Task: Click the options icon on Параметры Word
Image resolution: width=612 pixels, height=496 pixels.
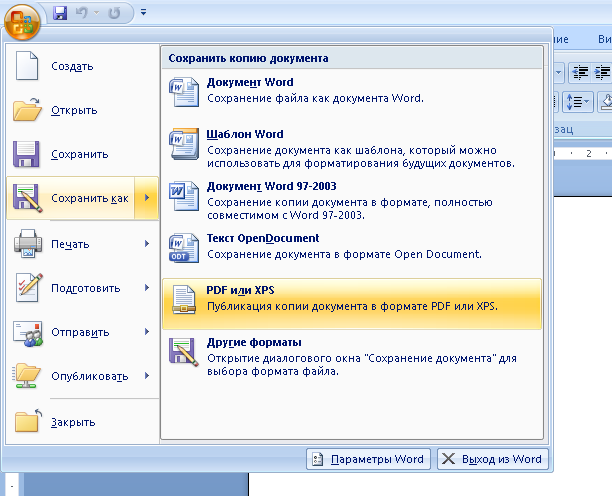Action: click(x=317, y=459)
